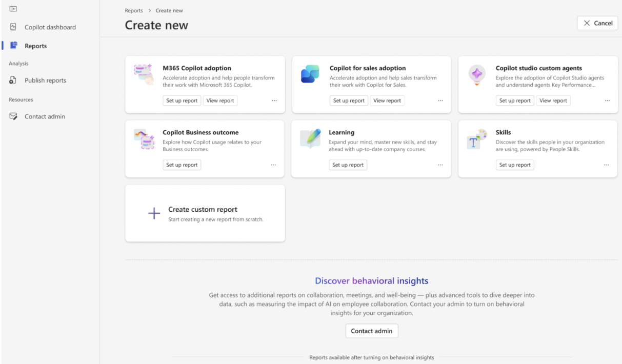The image size is (622, 364).
Task: Click the Copilot studio custom agents icon
Action: coord(477,74)
